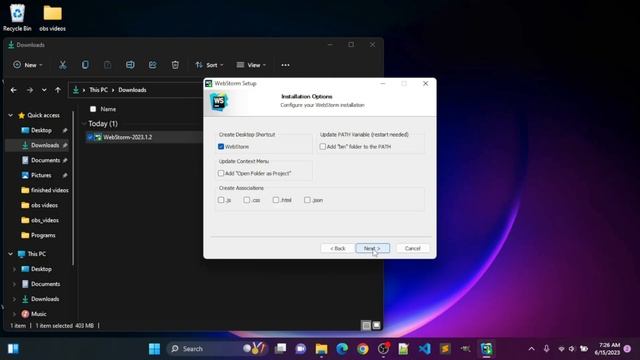Click the Share icon in Explorer toolbar

[x=153, y=65]
